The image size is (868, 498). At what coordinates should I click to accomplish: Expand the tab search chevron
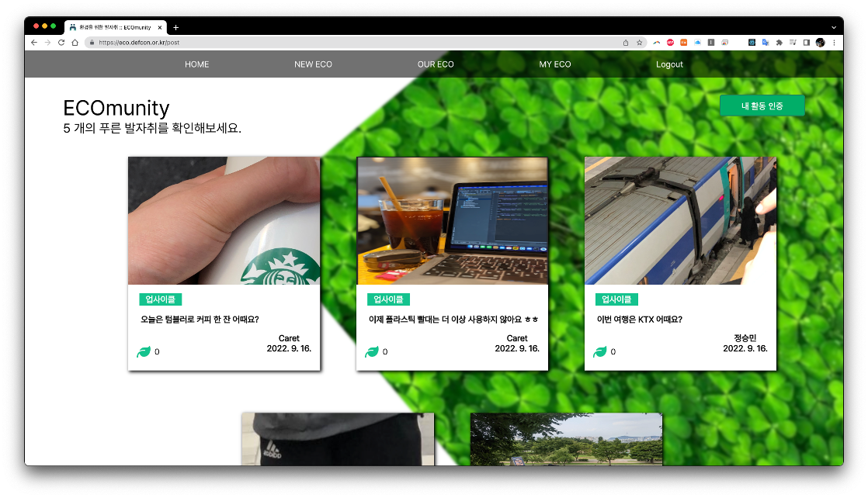[834, 27]
